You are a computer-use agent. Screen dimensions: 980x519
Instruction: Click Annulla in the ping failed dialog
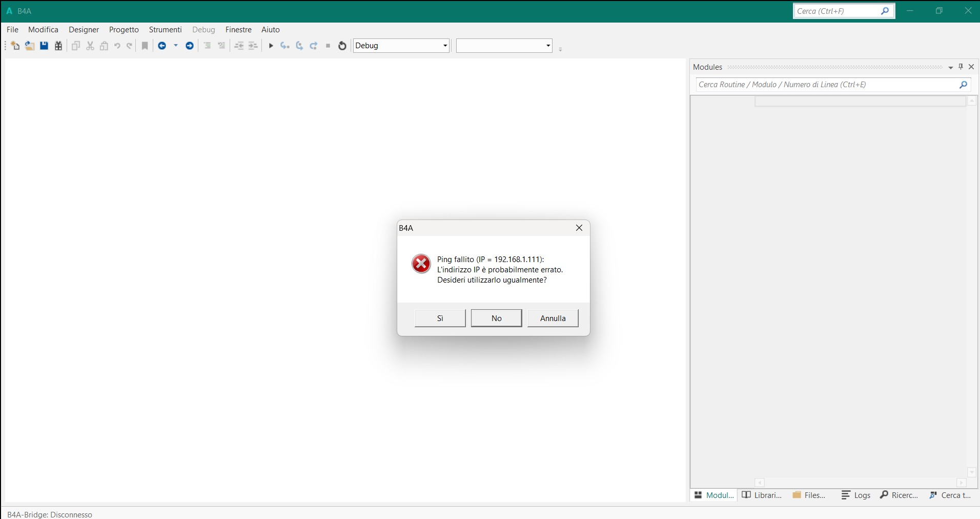point(553,318)
